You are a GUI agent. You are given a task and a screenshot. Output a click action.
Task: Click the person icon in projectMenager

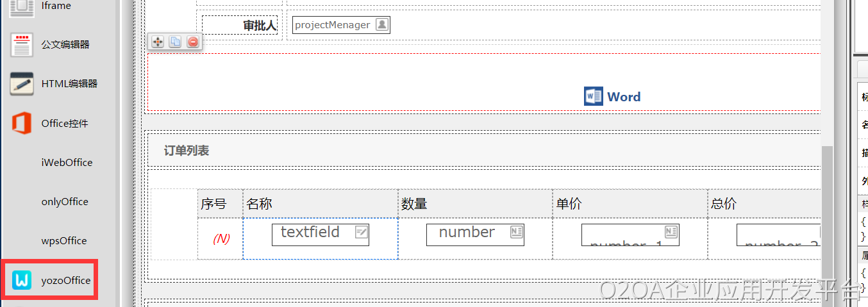pos(381,25)
